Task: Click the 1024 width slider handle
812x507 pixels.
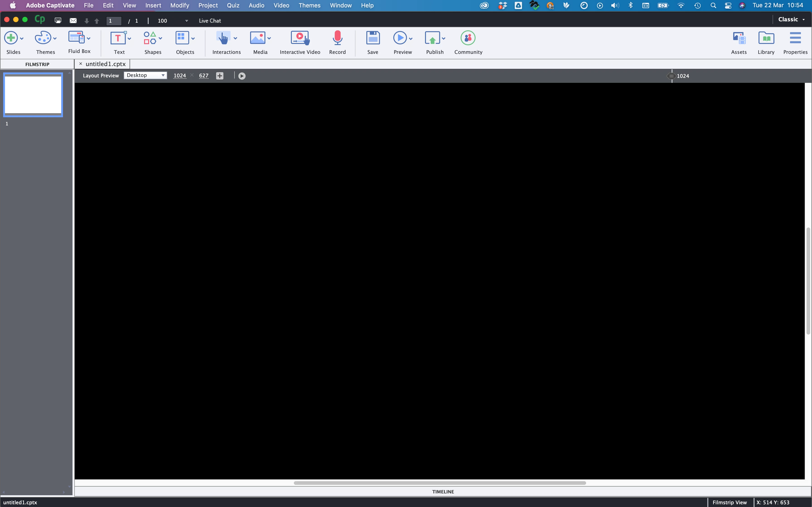Action: click(671, 76)
